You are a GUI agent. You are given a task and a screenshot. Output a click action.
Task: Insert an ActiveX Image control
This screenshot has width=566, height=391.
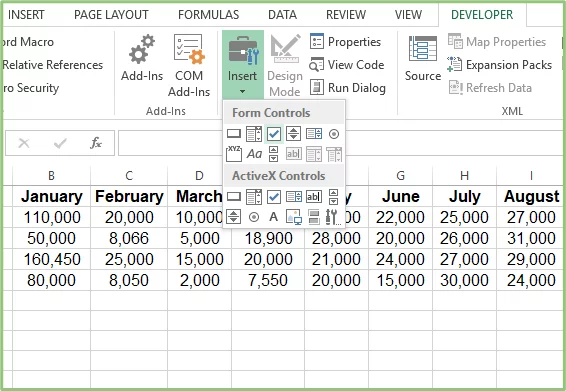[x=293, y=217]
